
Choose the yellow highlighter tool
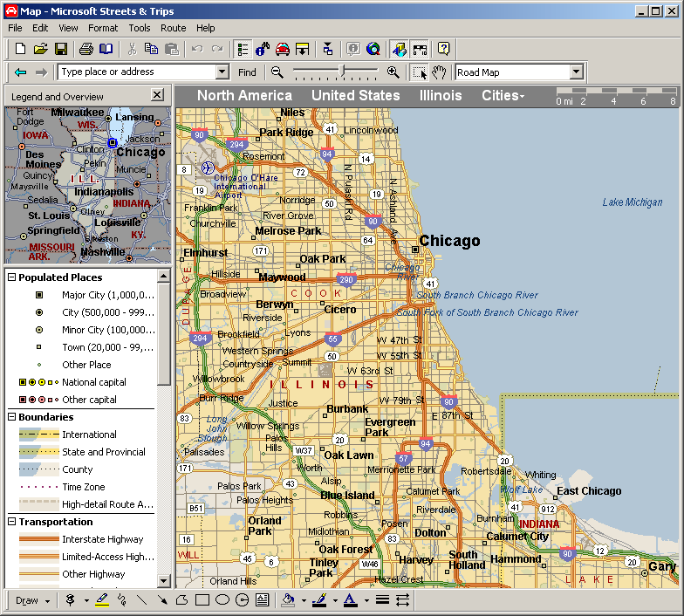pyautogui.click(x=101, y=600)
